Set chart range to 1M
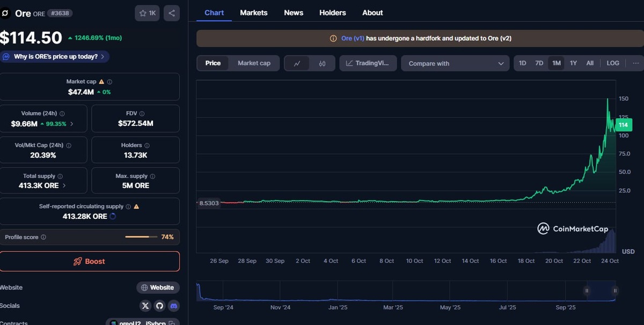The width and height of the screenshot is (644, 325). tap(557, 63)
